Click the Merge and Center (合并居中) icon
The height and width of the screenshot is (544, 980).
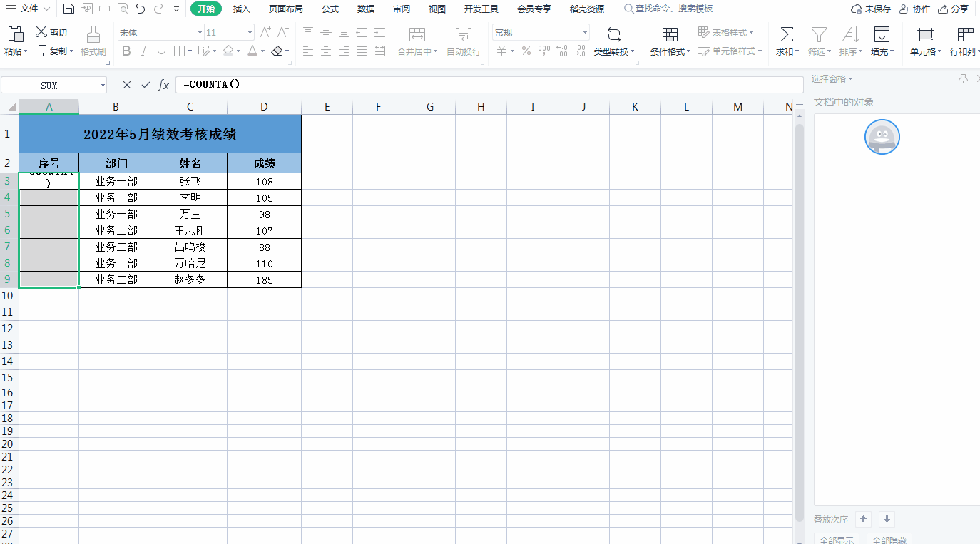[417, 35]
